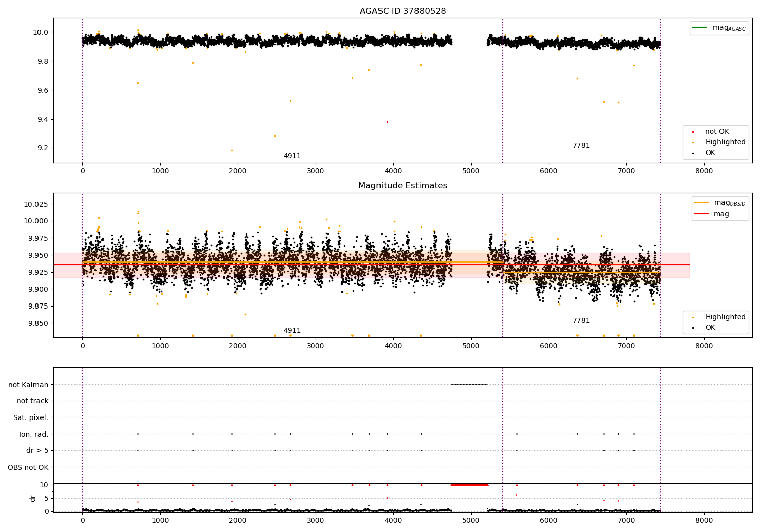The width and height of the screenshot is (760, 532).
Task: Click the mag AGASC legend entry in top plot
Action: pyautogui.click(x=719, y=28)
